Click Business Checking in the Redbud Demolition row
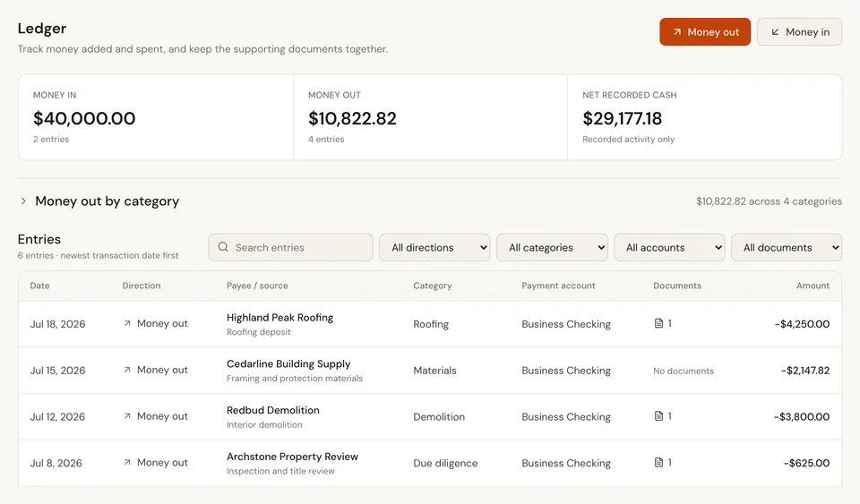 pyautogui.click(x=566, y=416)
